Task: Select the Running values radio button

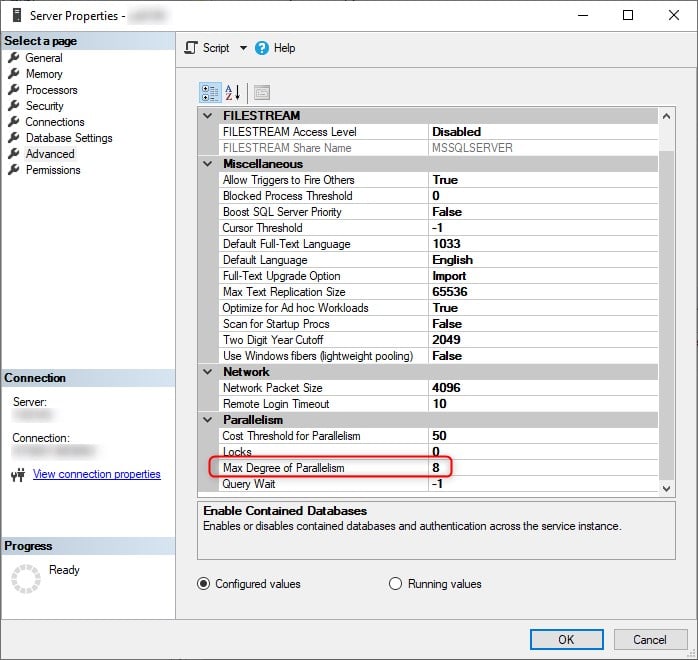Action: tap(395, 583)
